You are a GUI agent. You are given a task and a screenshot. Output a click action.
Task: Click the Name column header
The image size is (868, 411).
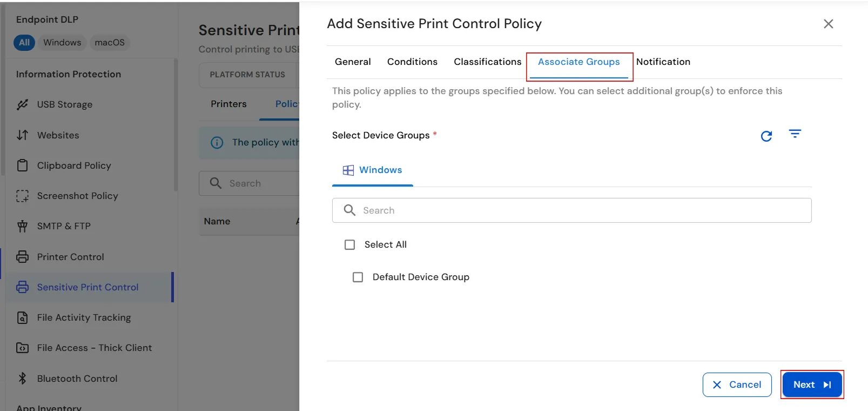(217, 221)
